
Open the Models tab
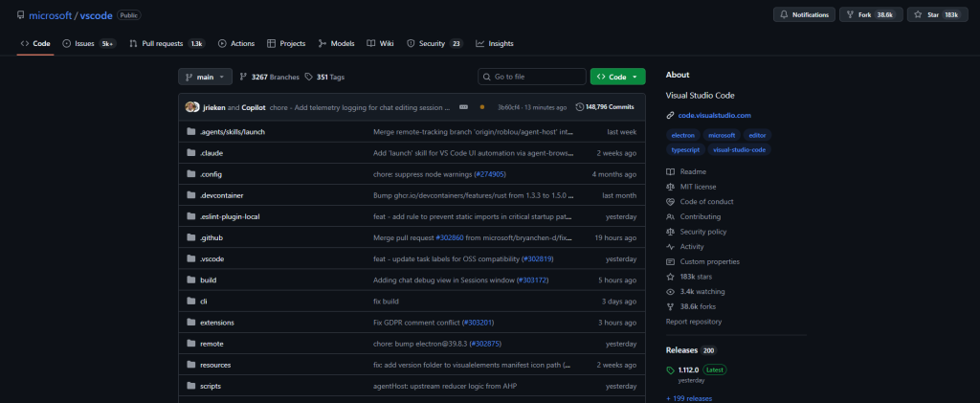pos(336,44)
